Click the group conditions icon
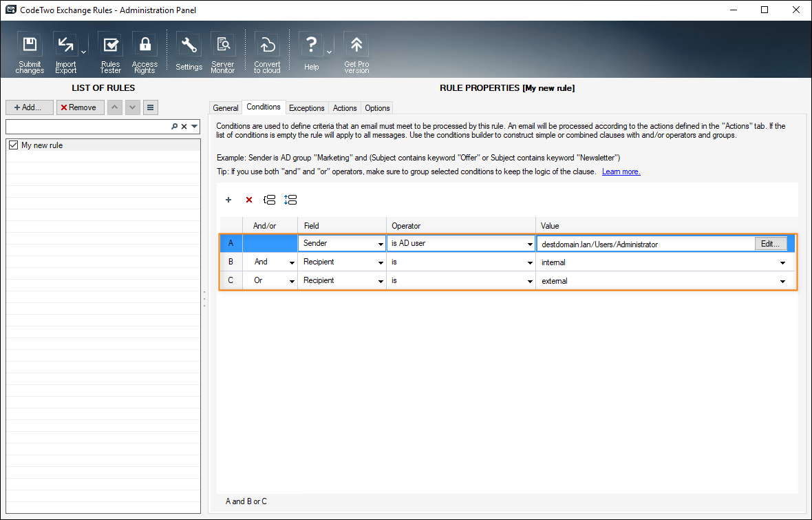The image size is (812, 520). click(269, 200)
